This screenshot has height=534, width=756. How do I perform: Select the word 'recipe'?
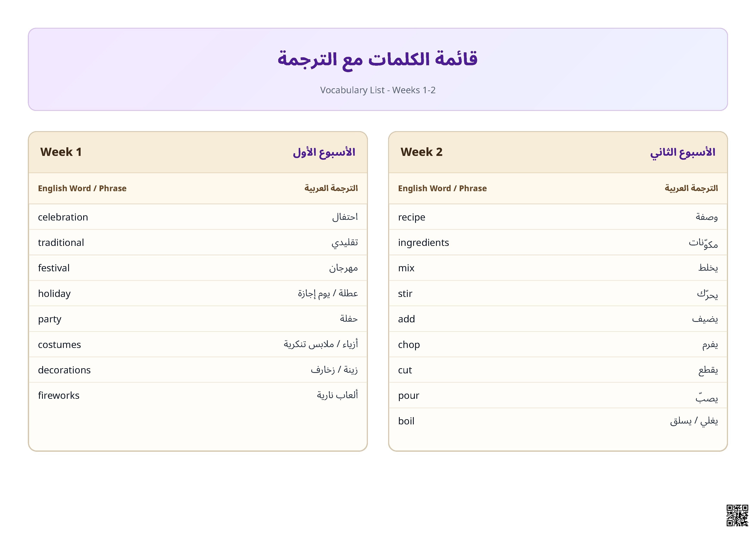click(x=412, y=217)
